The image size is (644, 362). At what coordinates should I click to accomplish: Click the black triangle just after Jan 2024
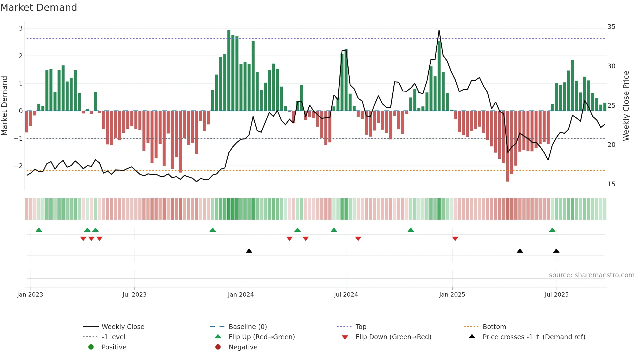pos(249,251)
